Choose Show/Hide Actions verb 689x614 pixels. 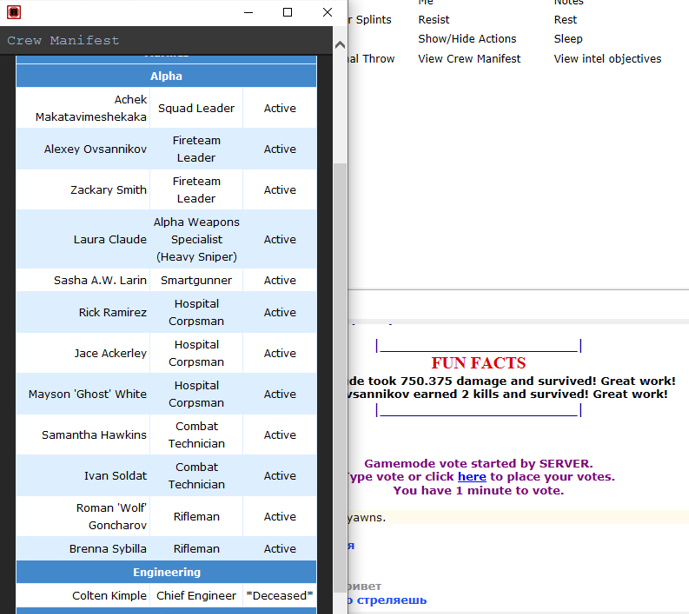(x=467, y=39)
